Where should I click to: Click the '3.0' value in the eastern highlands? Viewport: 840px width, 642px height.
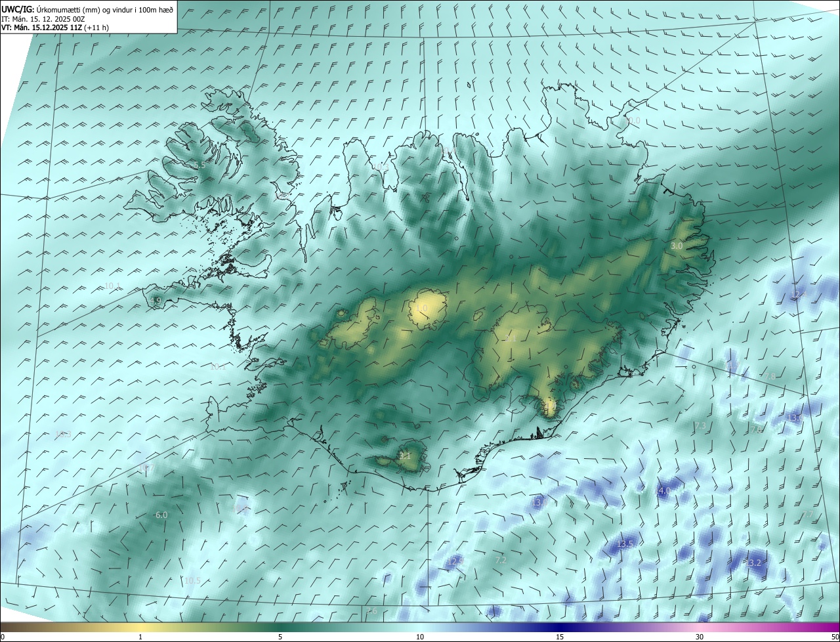pos(677,246)
